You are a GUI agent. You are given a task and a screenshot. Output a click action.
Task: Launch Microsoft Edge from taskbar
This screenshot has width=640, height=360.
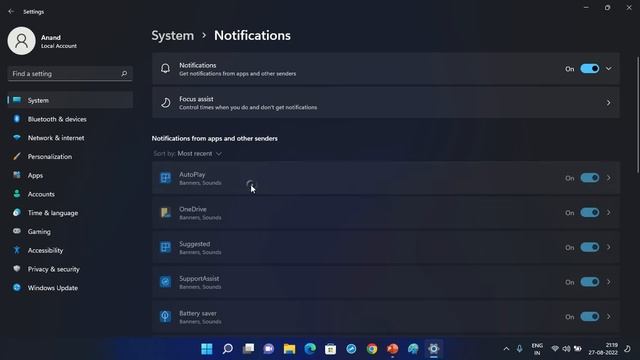[x=310, y=349]
